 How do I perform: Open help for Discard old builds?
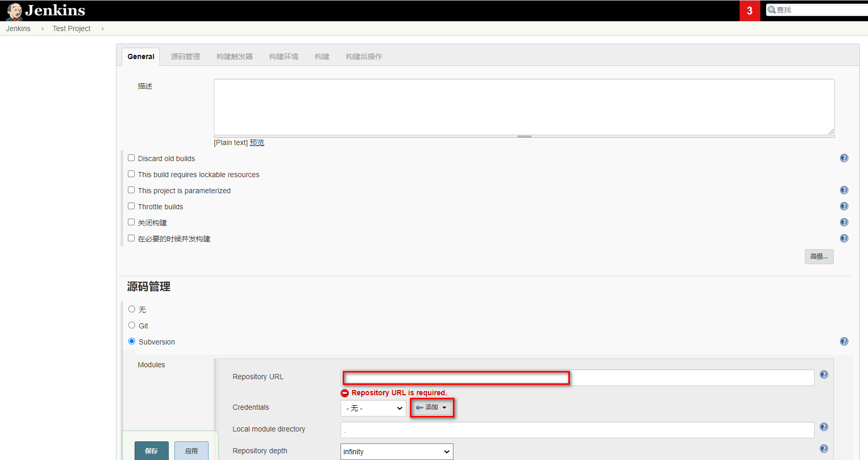click(844, 158)
